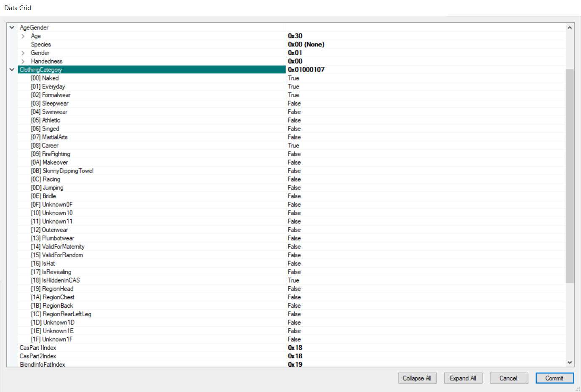
Task: Click the Collapse All button
Action: [x=417, y=378]
